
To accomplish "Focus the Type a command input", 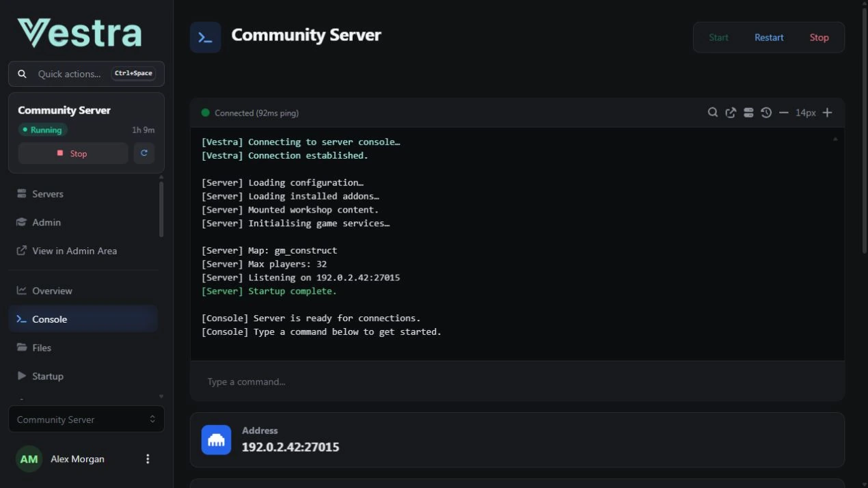I will coord(517,381).
